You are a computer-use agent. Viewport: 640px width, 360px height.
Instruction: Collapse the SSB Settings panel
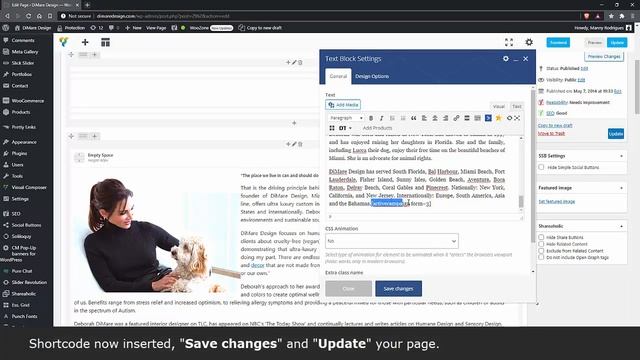tap(621, 156)
